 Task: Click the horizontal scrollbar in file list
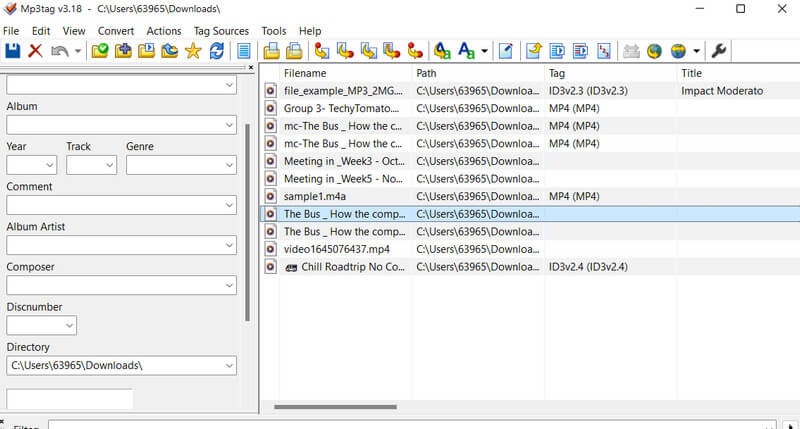click(x=334, y=406)
